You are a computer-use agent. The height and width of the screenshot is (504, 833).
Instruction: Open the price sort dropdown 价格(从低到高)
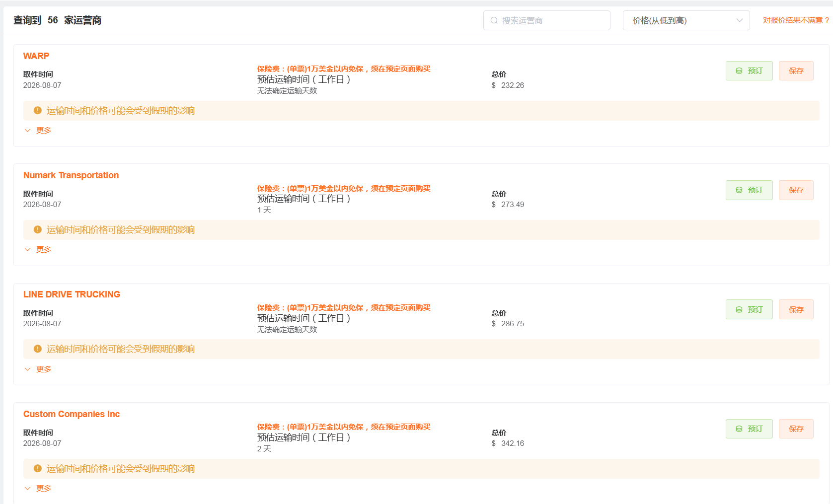coord(686,20)
